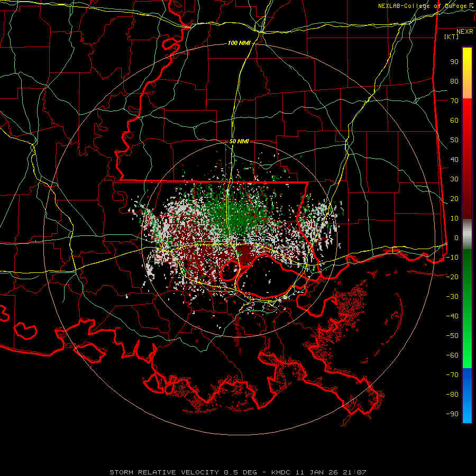476x476 pixels.
Task: Click the -90 value on the velocity scale
Action: 452,414
